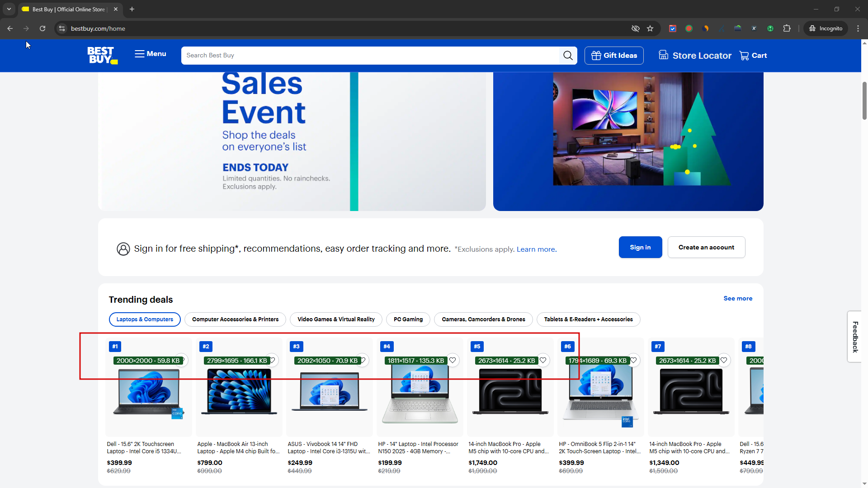Toggle heart on HP OmniBook 5 Flip
The width and height of the screenshot is (868, 488).
point(633,360)
